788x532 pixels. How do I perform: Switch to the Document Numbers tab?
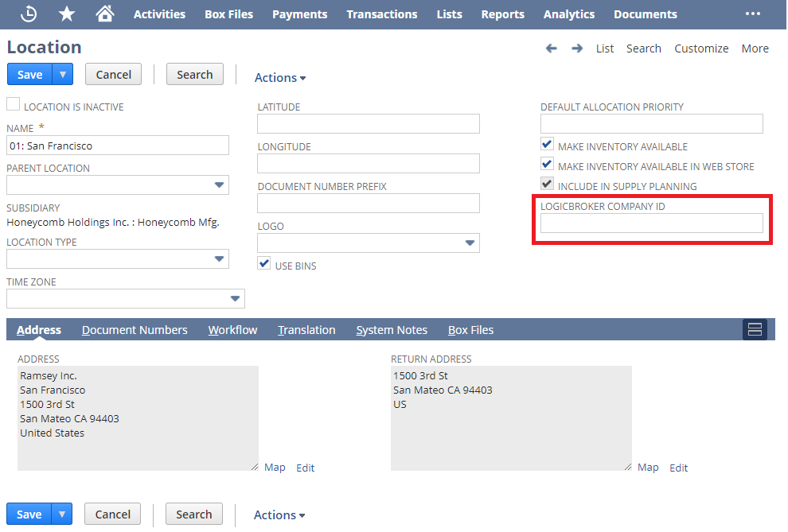[135, 330]
